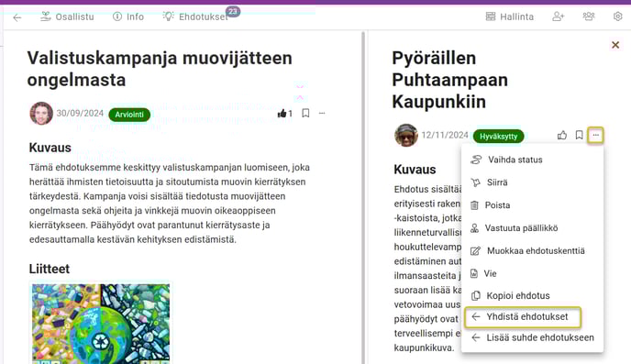Select Kopioi ehdotus menu item

tap(532, 295)
